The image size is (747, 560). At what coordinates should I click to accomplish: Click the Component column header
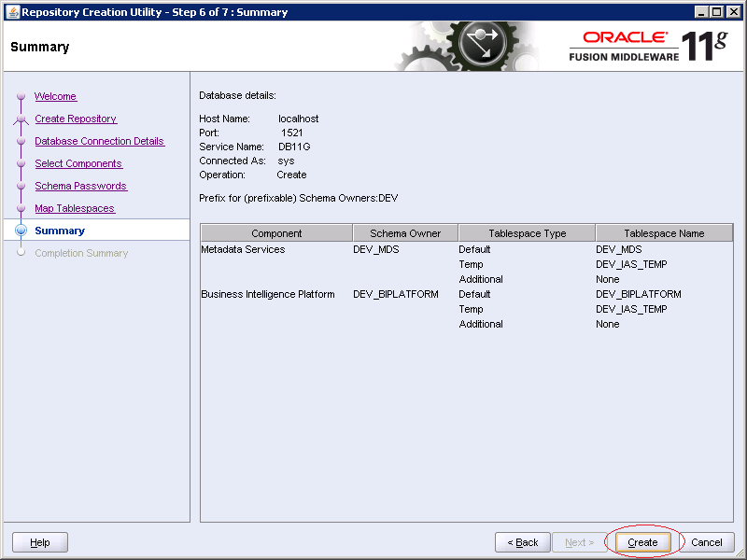click(x=276, y=233)
